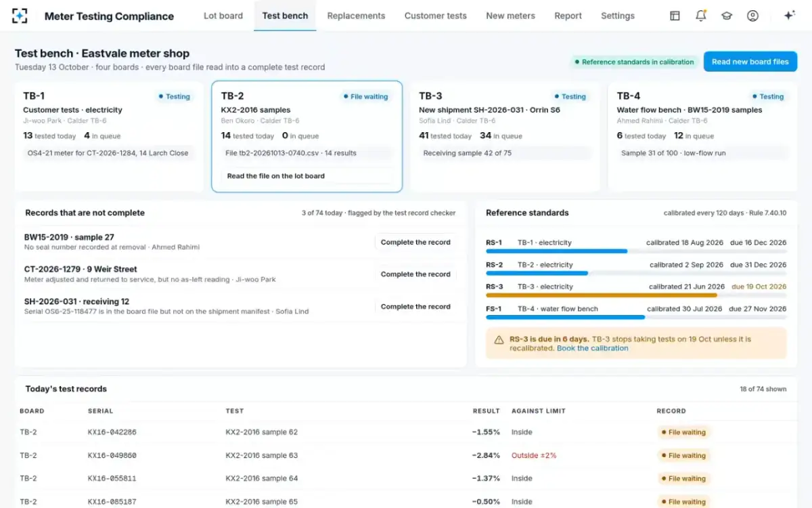Click File waiting badge for sample 62
Image resolution: width=812 pixels, height=508 pixels.
(683, 432)
